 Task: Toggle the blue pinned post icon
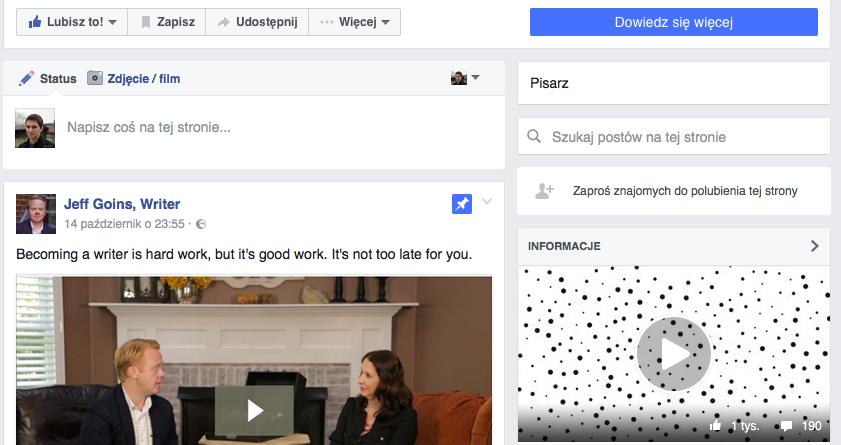pyautogui.click(x=462, y=204)
